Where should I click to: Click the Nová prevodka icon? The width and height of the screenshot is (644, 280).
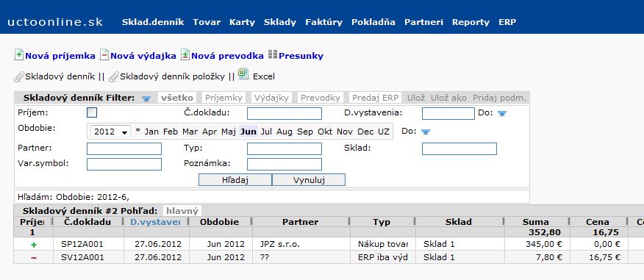pyautogui.click(x=185, y=54)
